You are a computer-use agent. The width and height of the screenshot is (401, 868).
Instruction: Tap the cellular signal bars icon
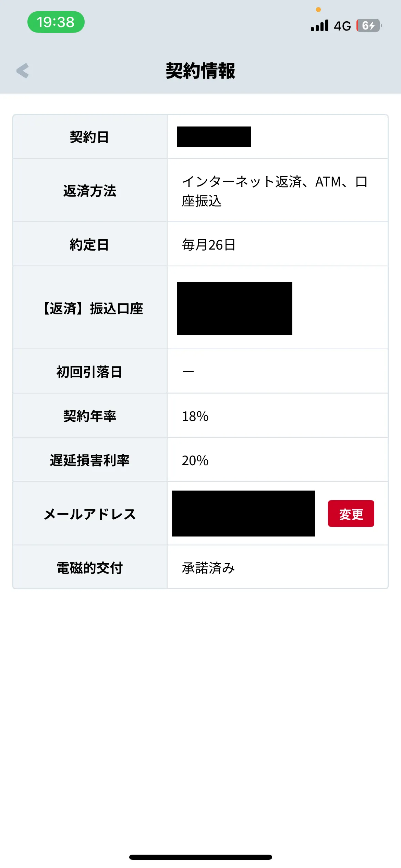pos(319,26)
